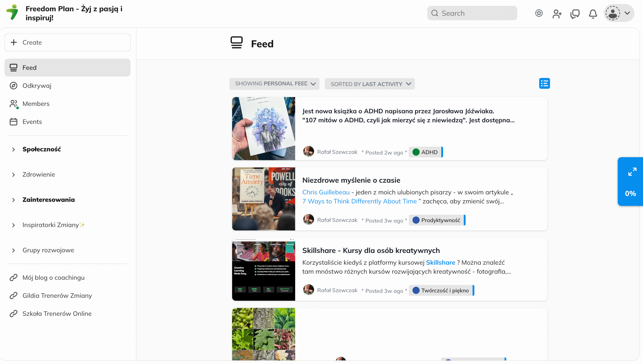Expand the Zainteresowania group
The height and width of the screenshot is (364, 643).
click(x=48, y=200)
